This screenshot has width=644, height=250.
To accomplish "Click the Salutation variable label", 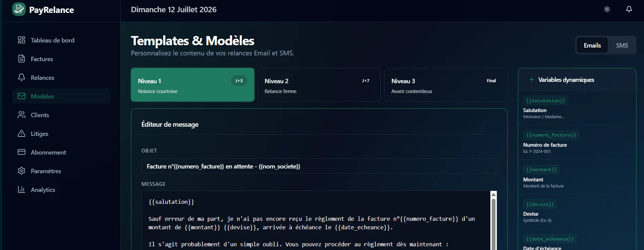I will [535, 110].
